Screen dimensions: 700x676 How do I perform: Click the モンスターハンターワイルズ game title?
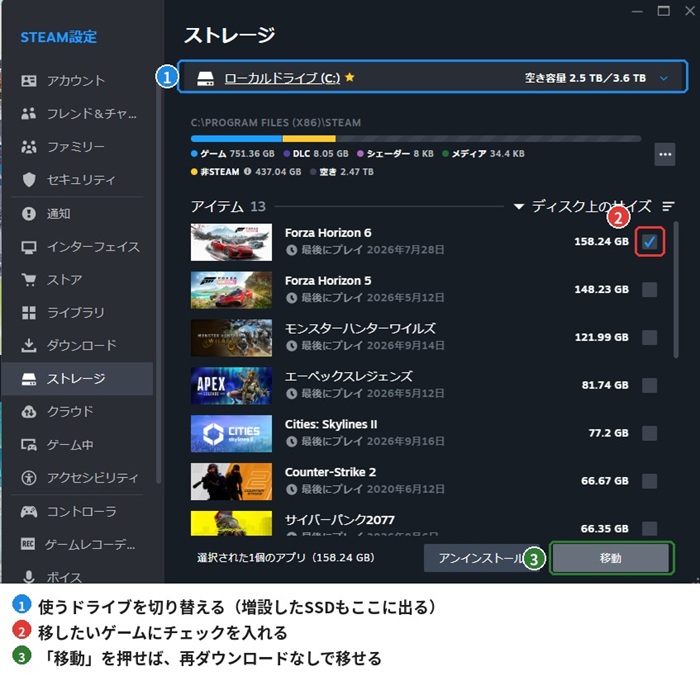tap(360, 329)
